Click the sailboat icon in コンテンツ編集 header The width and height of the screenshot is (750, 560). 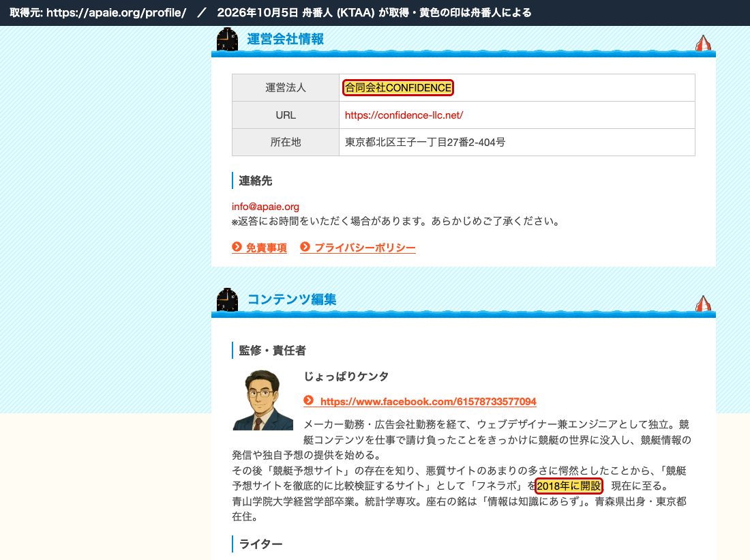point(703,304)
